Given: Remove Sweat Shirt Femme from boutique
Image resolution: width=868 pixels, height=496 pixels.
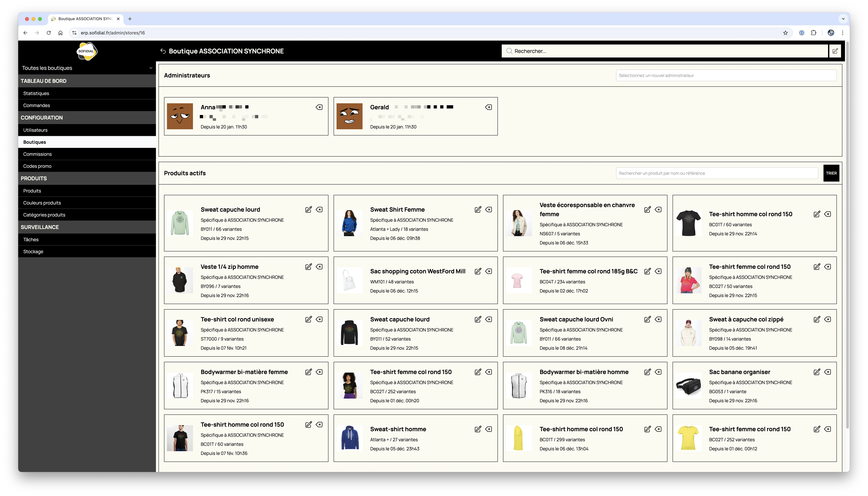Looking at the screenshot, I should 489,210.
